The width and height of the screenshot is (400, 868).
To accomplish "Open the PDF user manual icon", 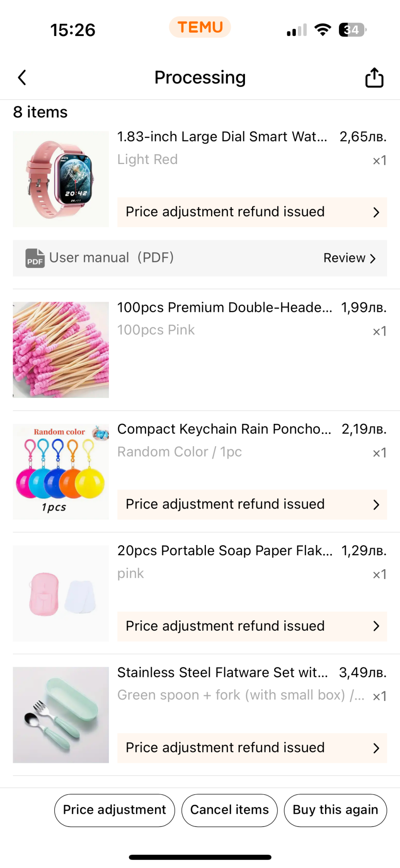I will pyautogui.click(x=35, y=258).
